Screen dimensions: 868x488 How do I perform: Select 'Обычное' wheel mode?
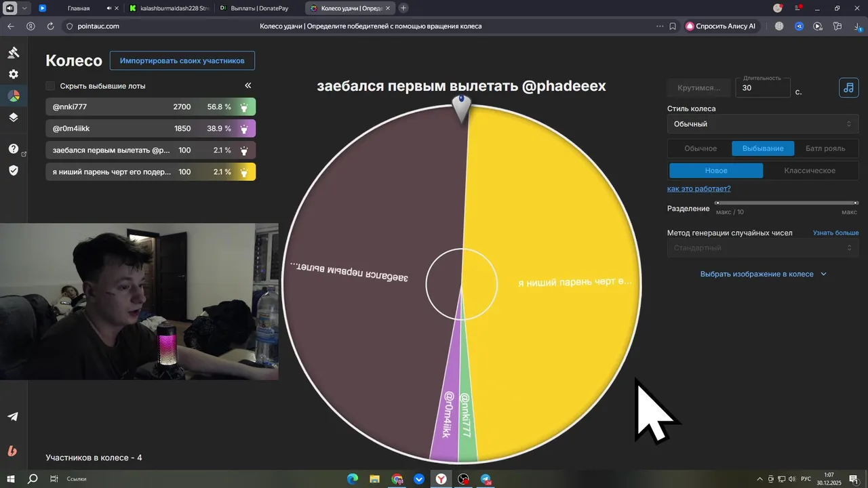700,148
